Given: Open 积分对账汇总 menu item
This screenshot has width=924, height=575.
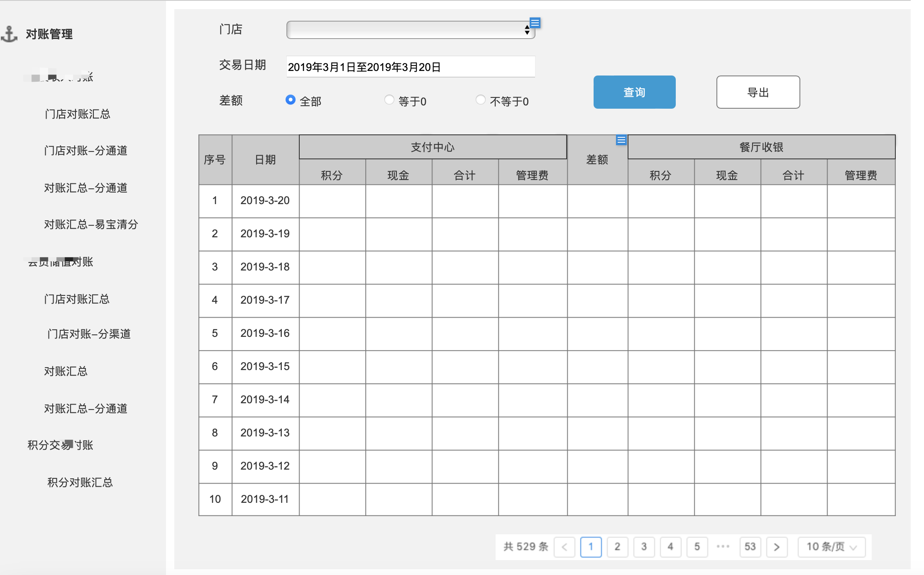Looking at the screenshot, I should coord(80,482).
